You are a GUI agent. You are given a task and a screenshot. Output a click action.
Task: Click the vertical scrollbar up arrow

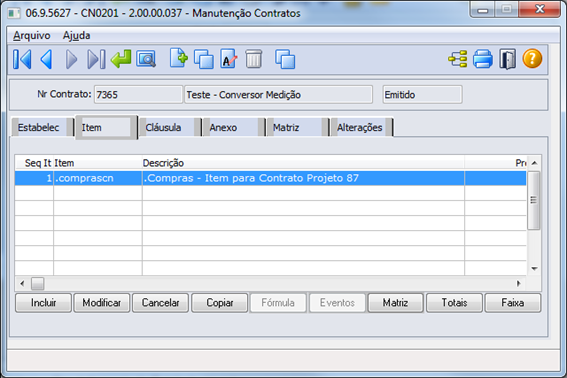pos(534,163)
